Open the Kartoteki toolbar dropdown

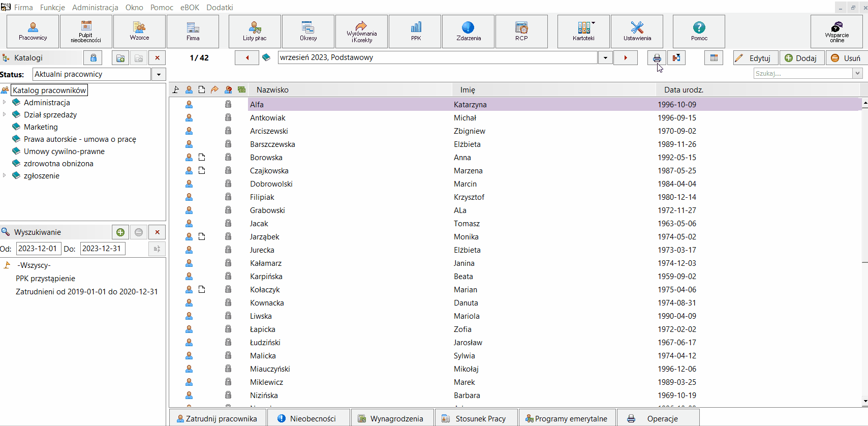click(x=583, y=32)
